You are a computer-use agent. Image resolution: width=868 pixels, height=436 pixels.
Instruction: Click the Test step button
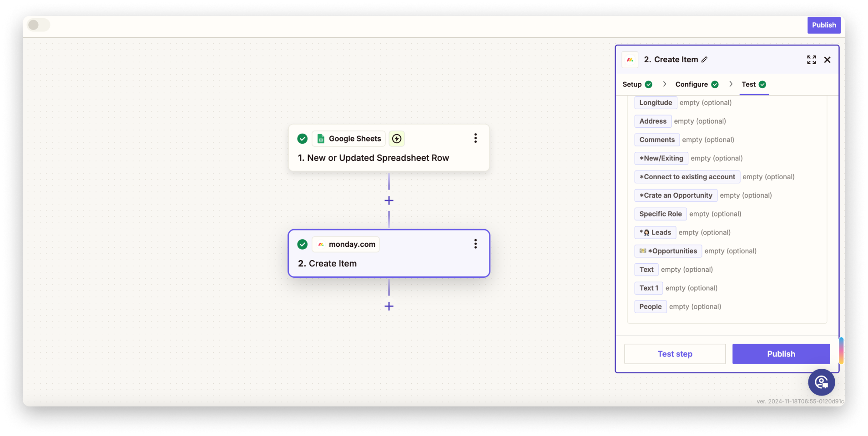tap(675, 354)
